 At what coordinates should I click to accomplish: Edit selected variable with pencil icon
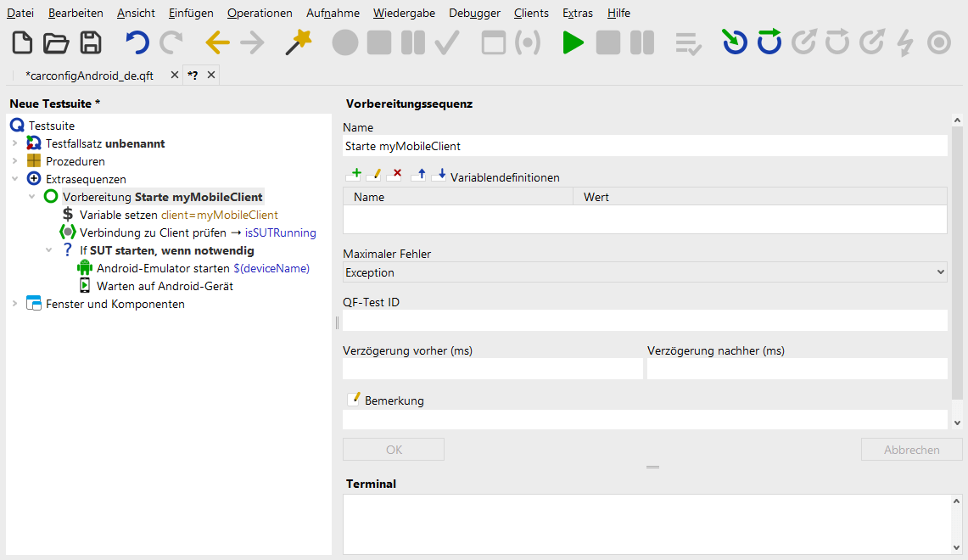tap(374, 175)
